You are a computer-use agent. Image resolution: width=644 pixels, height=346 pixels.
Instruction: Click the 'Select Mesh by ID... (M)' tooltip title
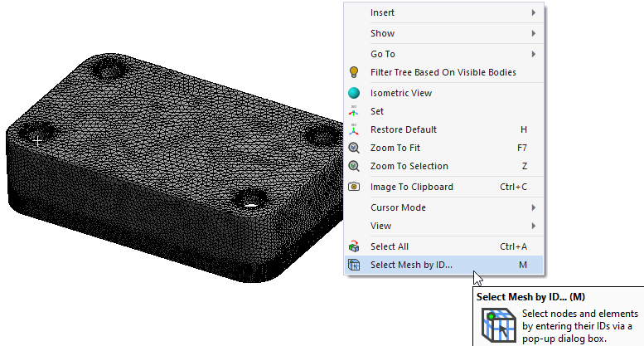(x=530, y=297)
